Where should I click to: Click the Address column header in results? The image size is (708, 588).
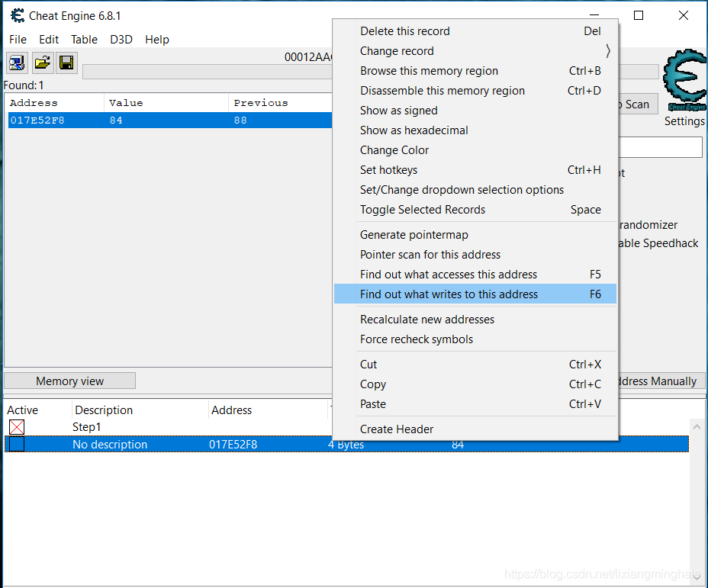pos(55,103)
